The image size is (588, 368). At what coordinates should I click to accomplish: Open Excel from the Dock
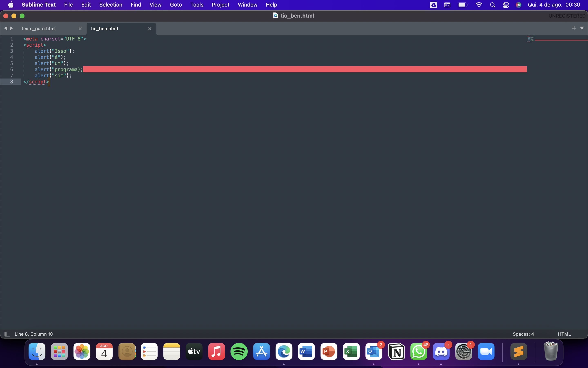351,351
